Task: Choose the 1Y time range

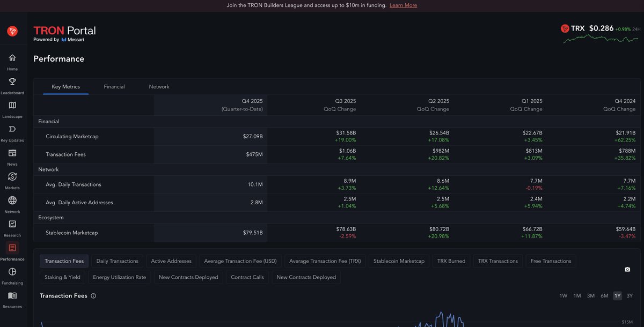Action: (617, 296)
